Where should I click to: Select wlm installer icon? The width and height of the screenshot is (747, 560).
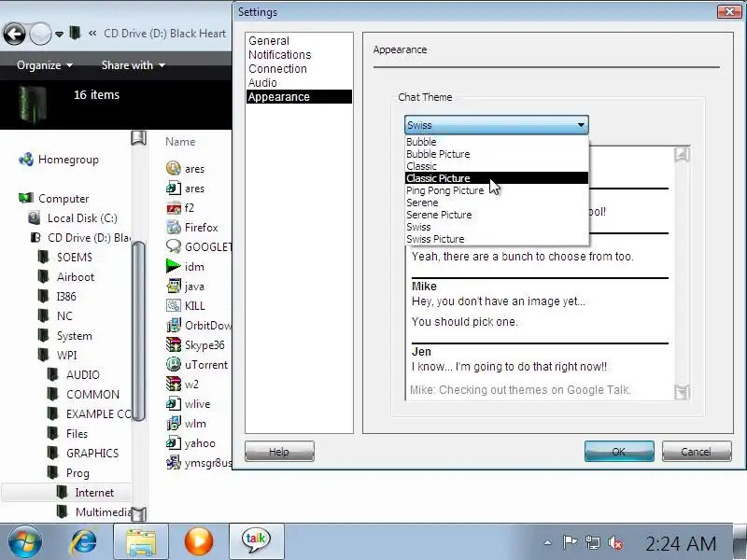[x=174, y=424]
